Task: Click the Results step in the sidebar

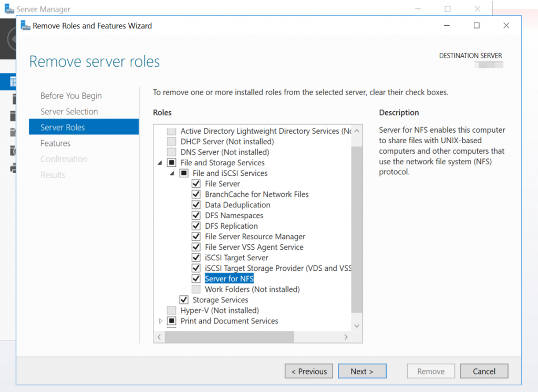Action: point(53,175)
